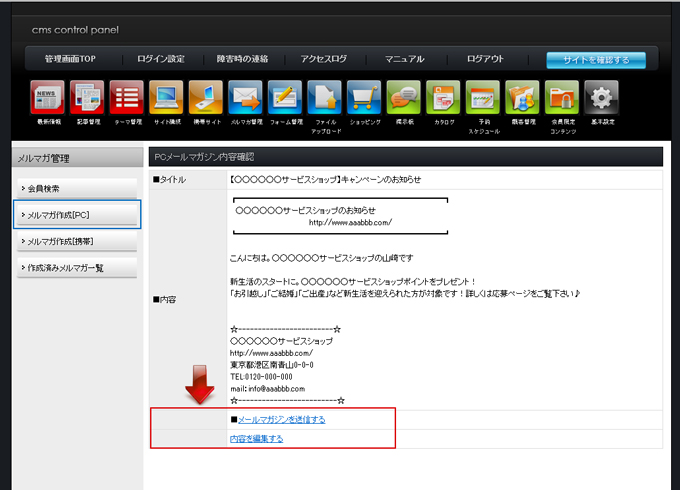Open the 掲示板 bulletin board icon
The height and width of the screenshot is (490, 680).
(x=403, y=98)
